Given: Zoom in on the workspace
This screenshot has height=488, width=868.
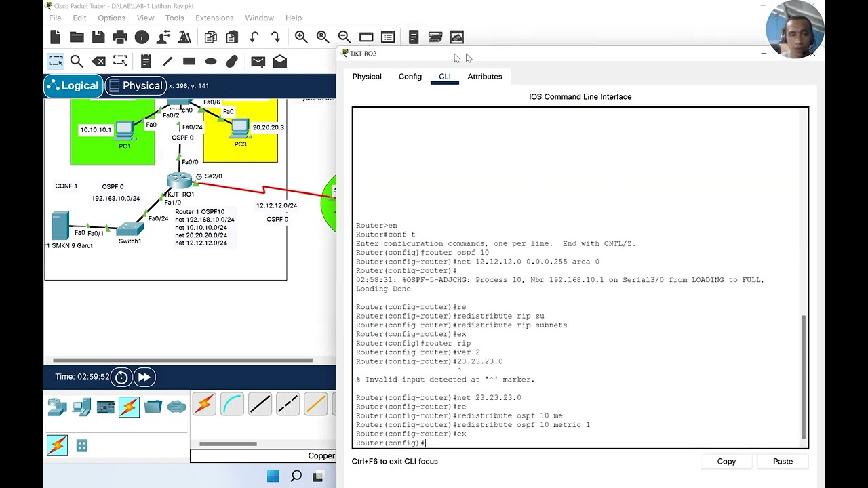Looking at the screenshot, I should click(x=301, y=37).
